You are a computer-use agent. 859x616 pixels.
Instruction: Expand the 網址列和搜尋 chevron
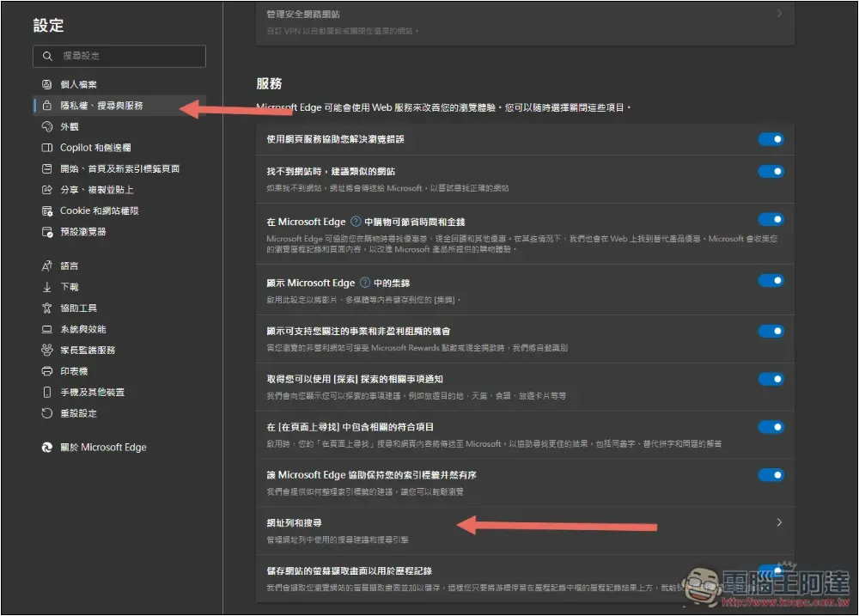coord(779,522)
